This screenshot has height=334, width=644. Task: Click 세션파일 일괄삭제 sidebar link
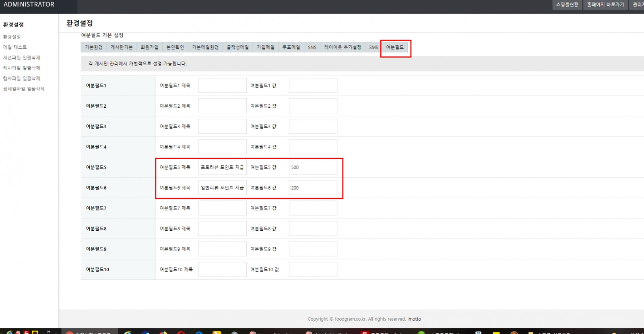coord(22,57)
